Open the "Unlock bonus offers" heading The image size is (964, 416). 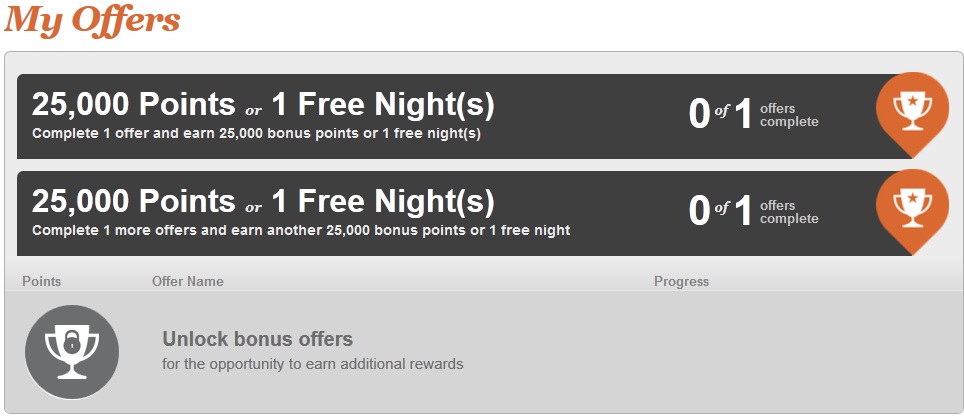[257, 340]
